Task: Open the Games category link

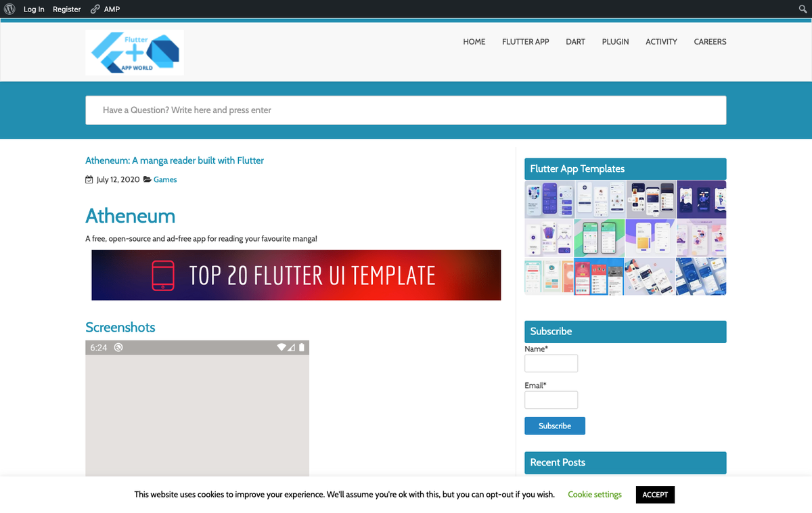Action: [165, 179]
